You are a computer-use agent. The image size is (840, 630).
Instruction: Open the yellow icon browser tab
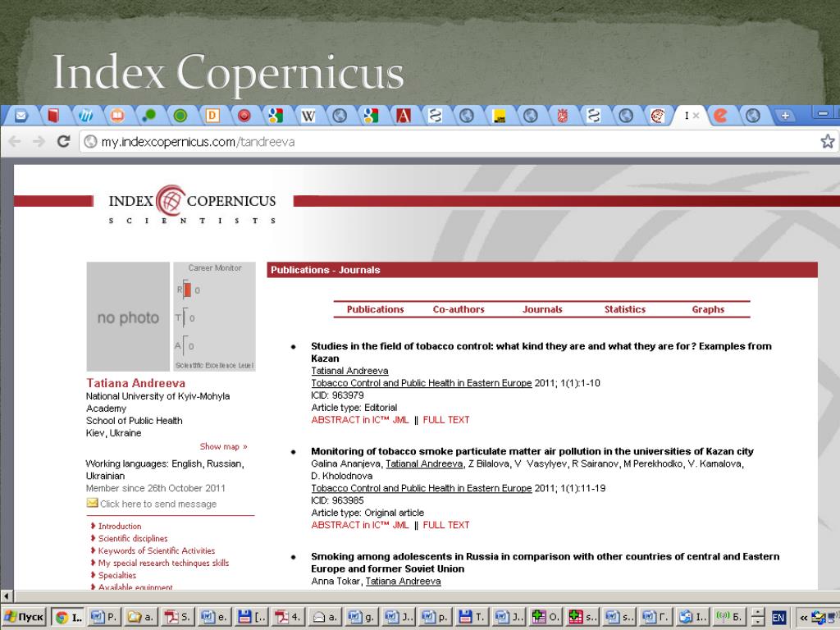pos(499,116)
